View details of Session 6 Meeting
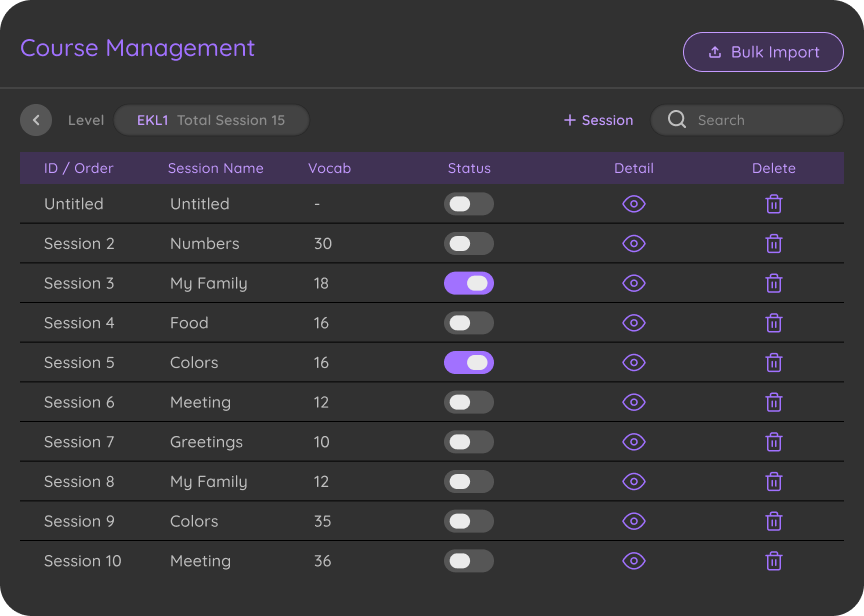The width and height of the screenshot is (864, 616). [x=634, y=402]
